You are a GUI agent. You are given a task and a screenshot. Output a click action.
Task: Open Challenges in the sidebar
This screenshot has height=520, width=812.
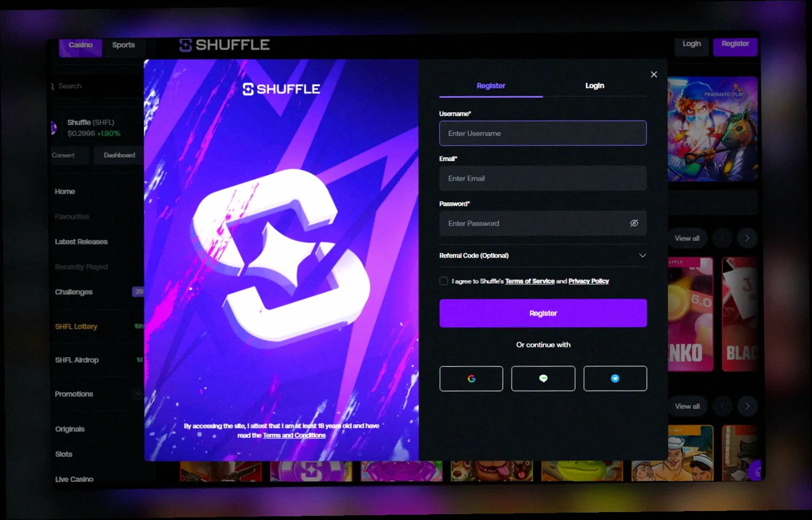click(x=74, y=292)
